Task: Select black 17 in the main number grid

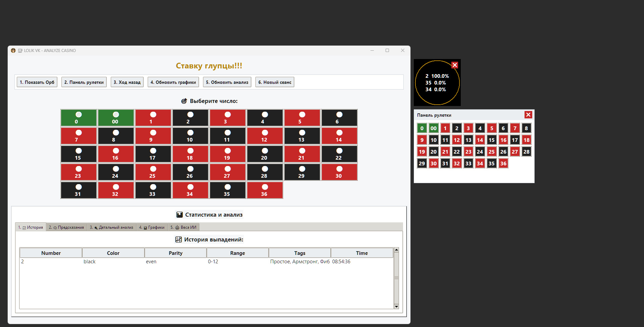Action: point(153,154)
